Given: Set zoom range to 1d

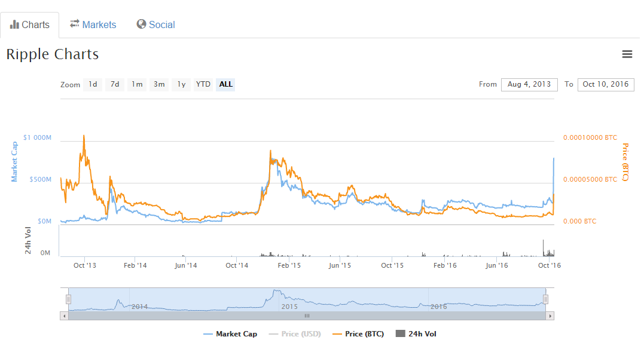Looking at the screenshot, I should point(93,84).
